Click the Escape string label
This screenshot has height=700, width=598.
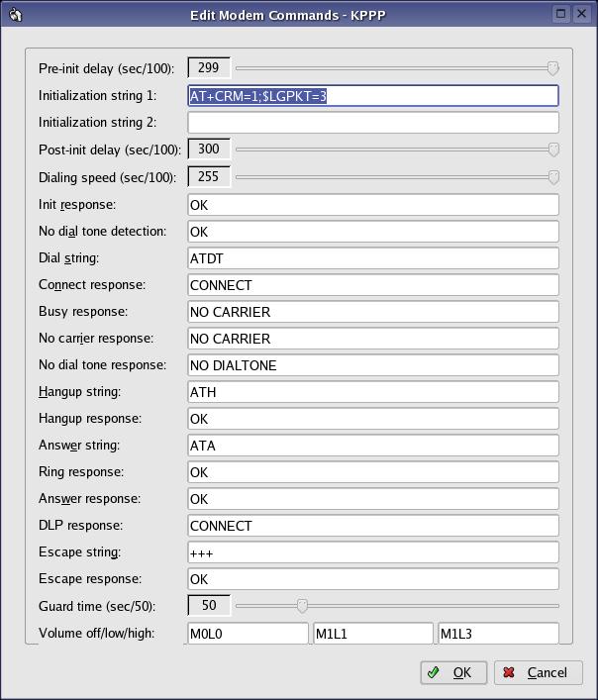tap(80, 552)
